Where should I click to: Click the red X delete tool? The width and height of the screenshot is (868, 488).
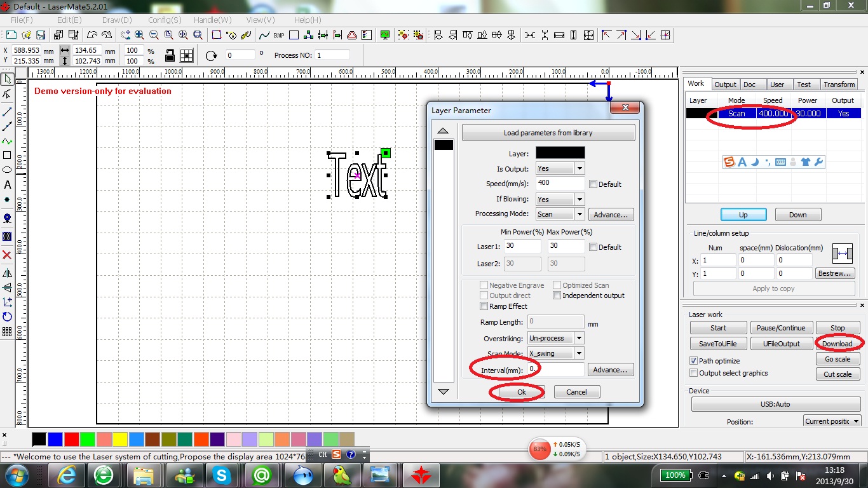click(7, 255)
